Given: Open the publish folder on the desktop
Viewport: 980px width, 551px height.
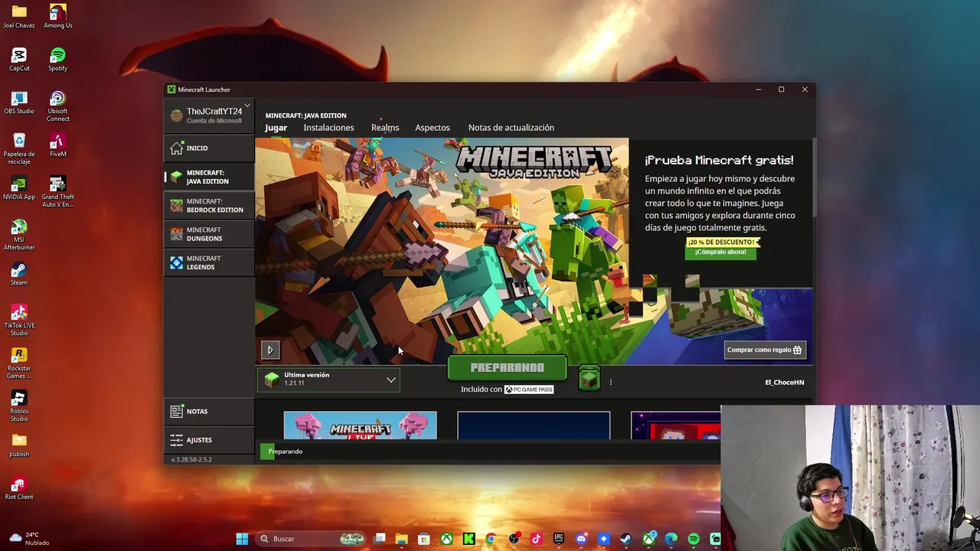Looking at the screenshot, I should pos(19,445).
